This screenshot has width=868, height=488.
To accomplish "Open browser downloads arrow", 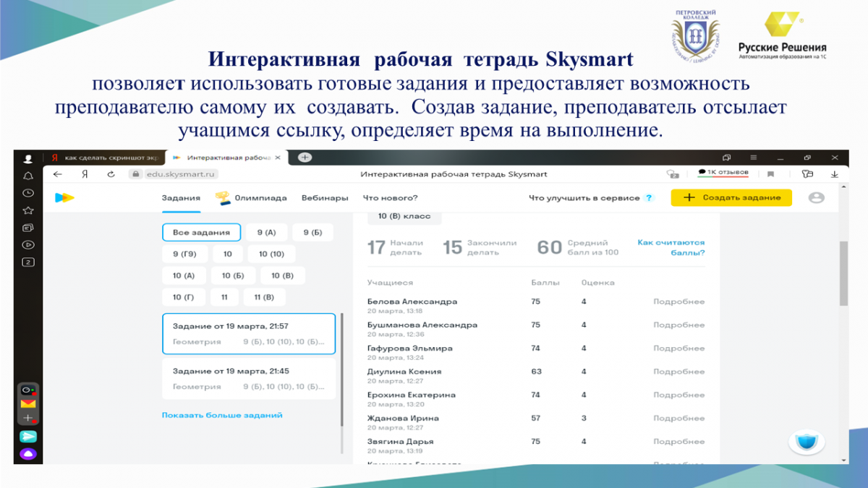I will [x=835, y=174].
